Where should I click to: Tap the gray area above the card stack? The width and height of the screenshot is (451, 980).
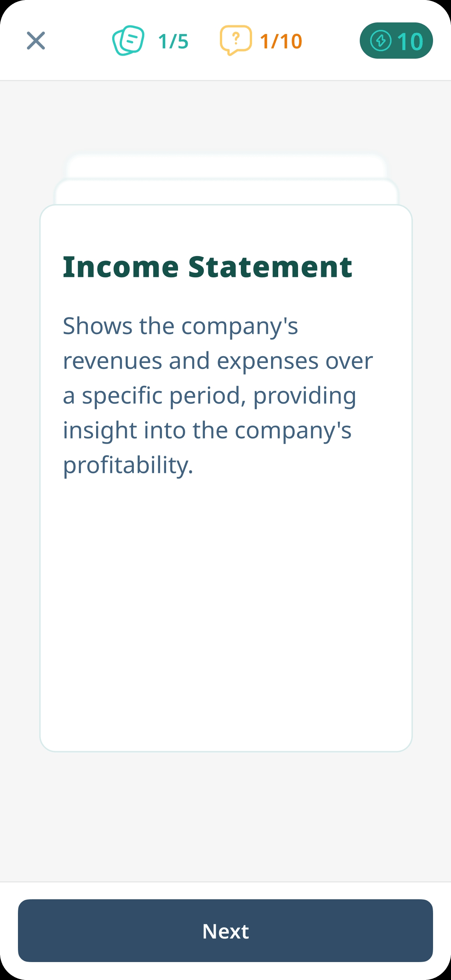pyautogui.click(x=225, y=116)
